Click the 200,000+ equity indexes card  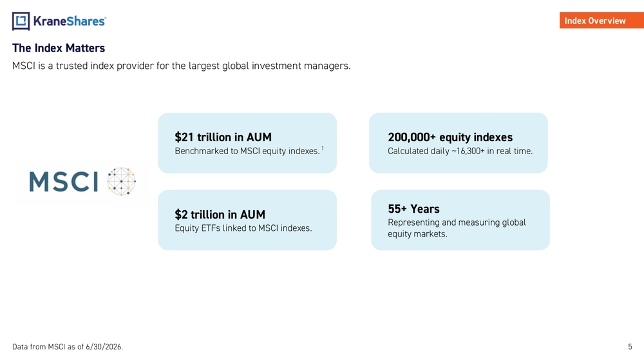pos(459,143)
